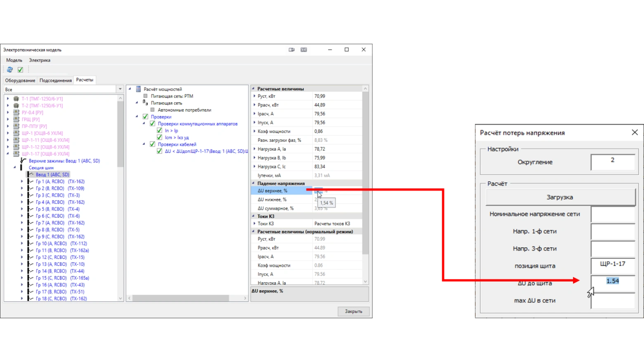Click the Округление input field
Image resolution: width=644 pixels, height=362 pixels.
click(x=613, y=162)
